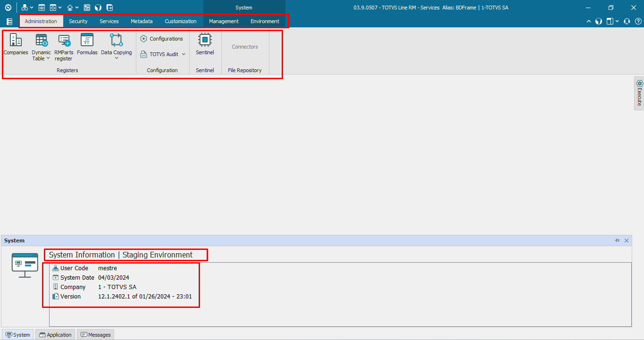The width and height of the screenshot is (644, 340).
Task: Select the System bottom tab
Action: [18, 335]
